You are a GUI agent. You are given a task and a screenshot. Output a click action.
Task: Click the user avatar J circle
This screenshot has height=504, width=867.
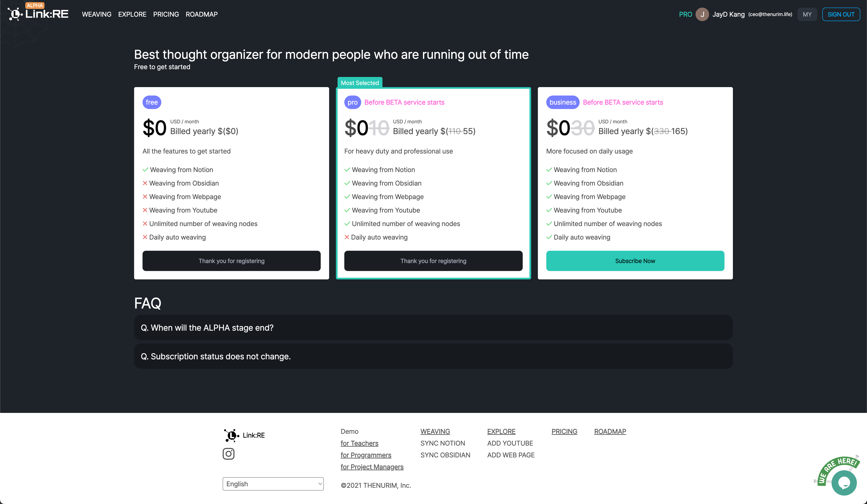pyautogui.click(x=702, y=15)
